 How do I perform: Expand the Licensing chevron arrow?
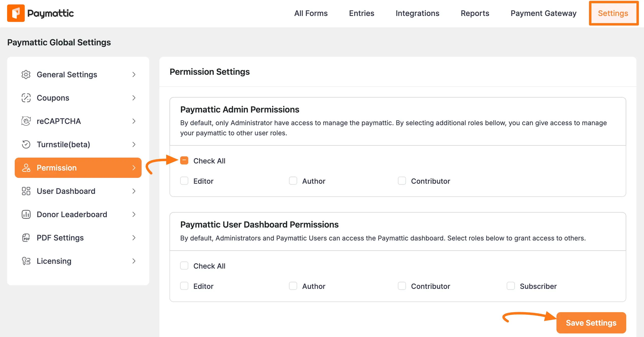[134, 261]
